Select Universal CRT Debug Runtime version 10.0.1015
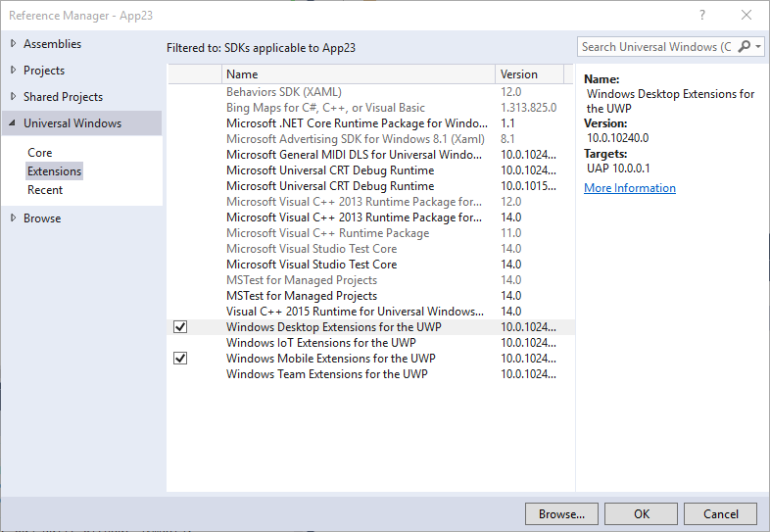 [x=370, y=186]
